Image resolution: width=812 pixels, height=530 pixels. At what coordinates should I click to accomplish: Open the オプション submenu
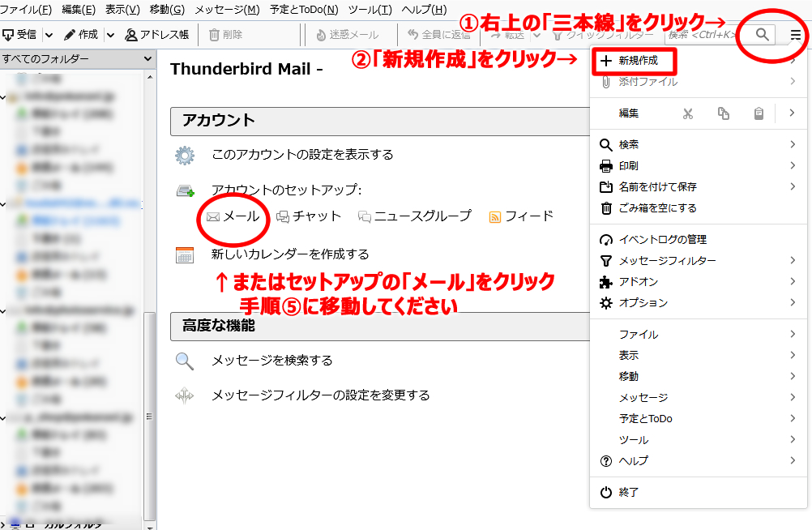(x=698, y=302)
